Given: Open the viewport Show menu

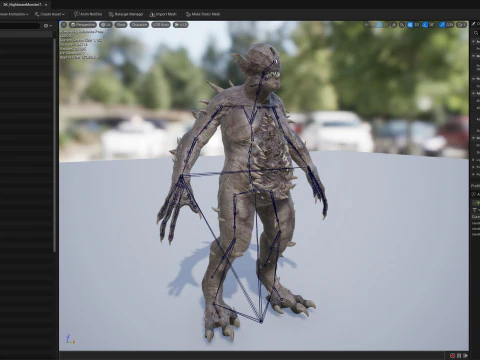Looking at the screenshot, I should (x=121, y=25).
